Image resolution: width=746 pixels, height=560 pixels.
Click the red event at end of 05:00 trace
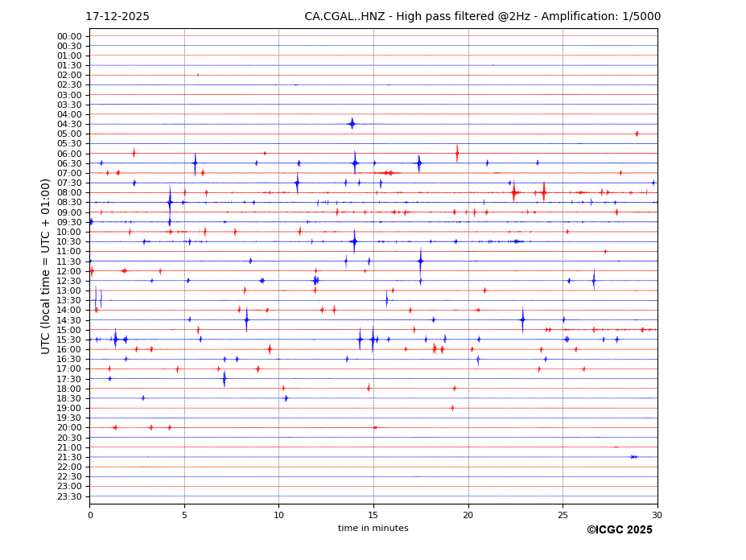637,134
